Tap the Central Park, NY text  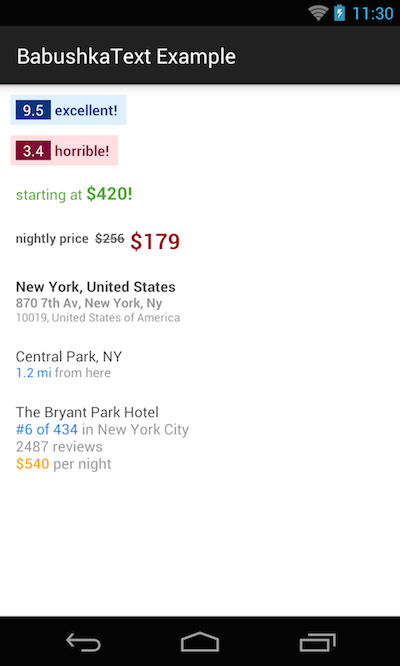click(x=69, y=356)
